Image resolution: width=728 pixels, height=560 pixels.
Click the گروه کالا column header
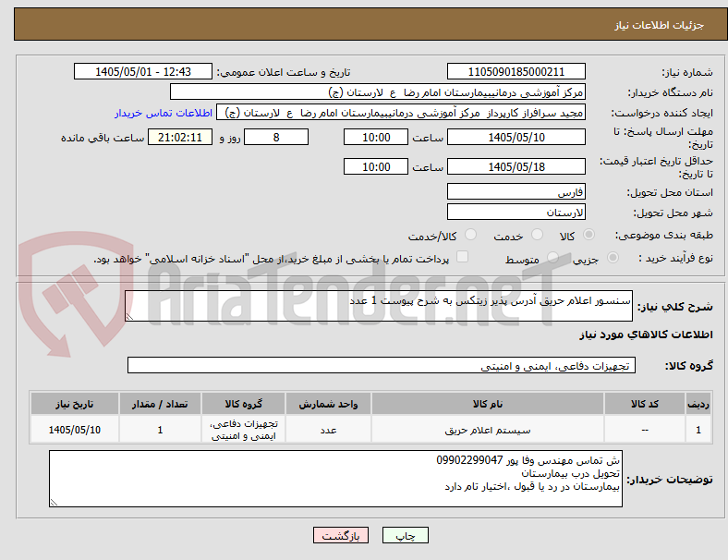click(x=243, y=404)
